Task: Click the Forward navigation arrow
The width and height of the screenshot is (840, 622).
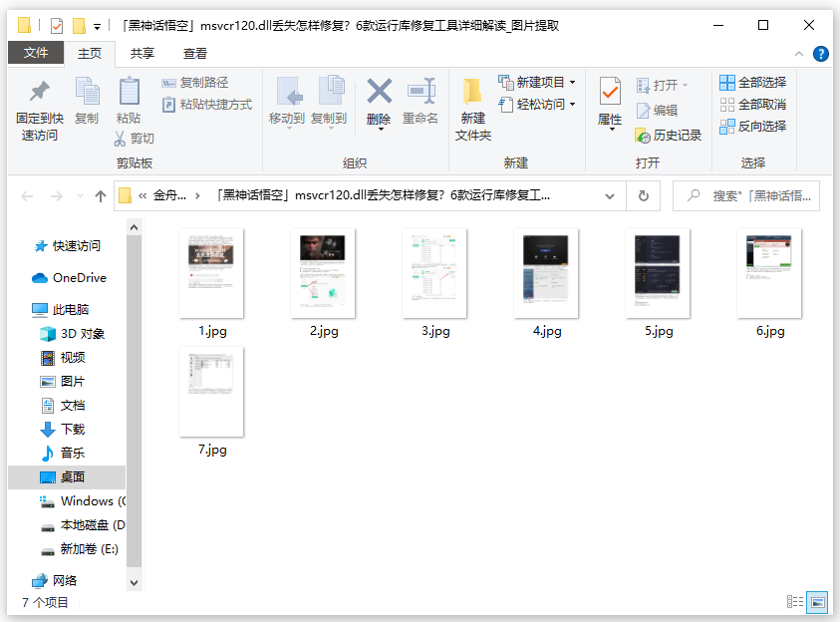Action: point(57,196)
